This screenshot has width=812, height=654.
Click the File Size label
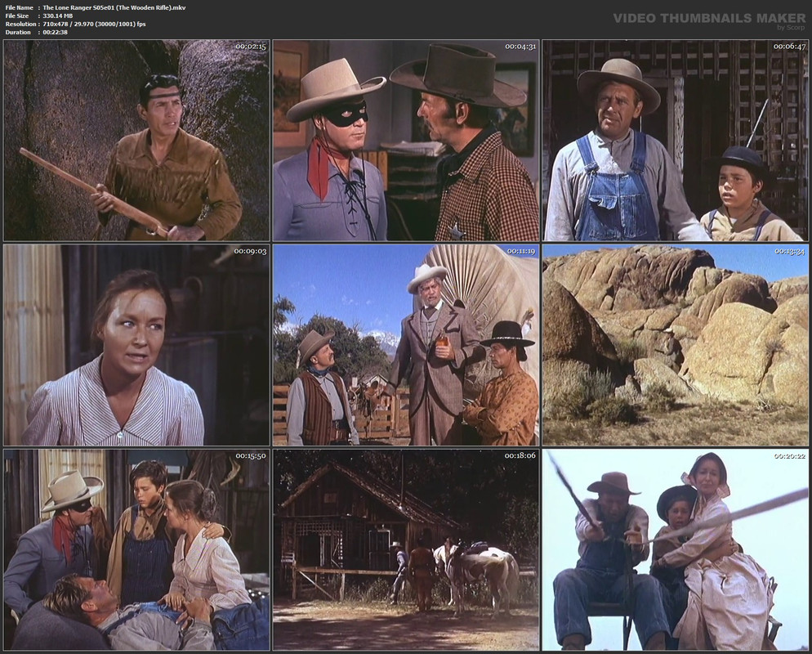(17, 16)
